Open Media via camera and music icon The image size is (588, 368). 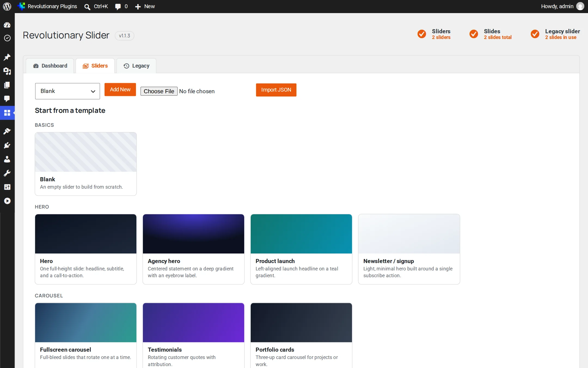coord(7,71)
